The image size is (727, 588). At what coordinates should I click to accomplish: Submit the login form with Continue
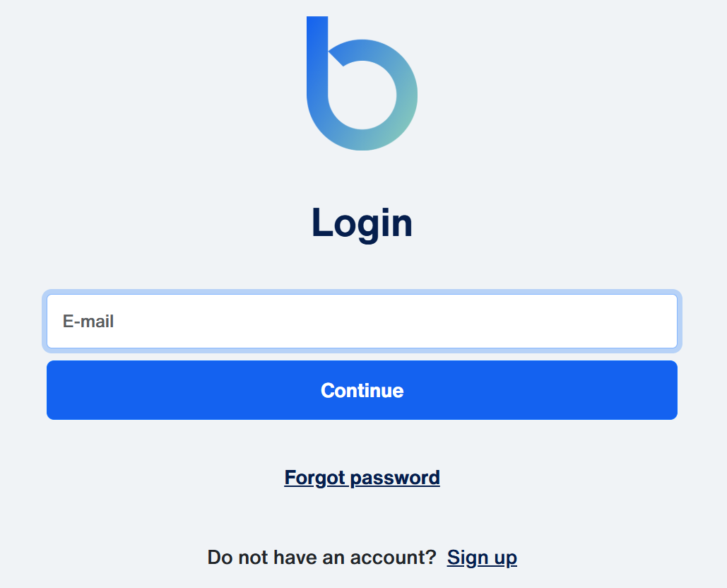tap(362, 390)
